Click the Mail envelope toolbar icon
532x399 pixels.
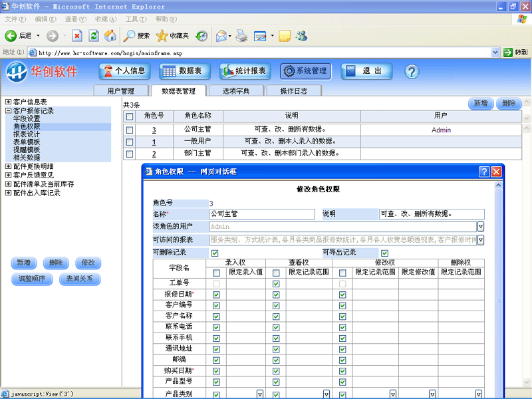click(221, 36)
